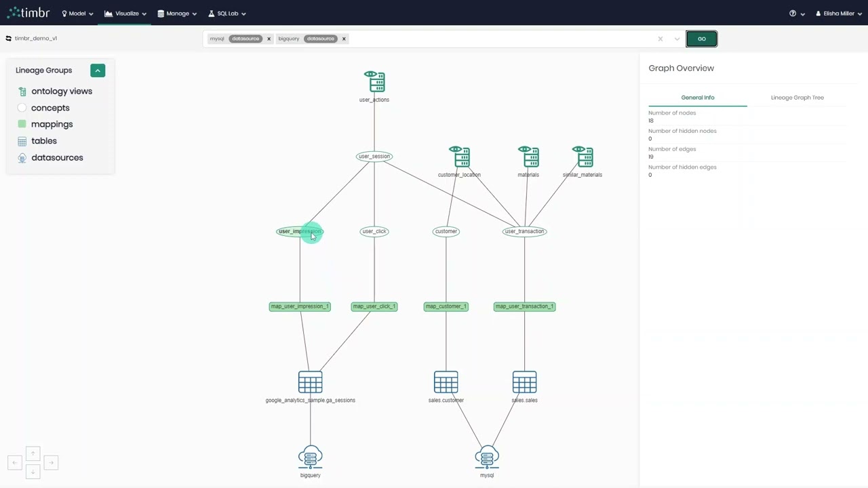Toggle the tables lineage group
Viewport: 868px width, 488px height.
pyautogui.click(x=37, y=141)
